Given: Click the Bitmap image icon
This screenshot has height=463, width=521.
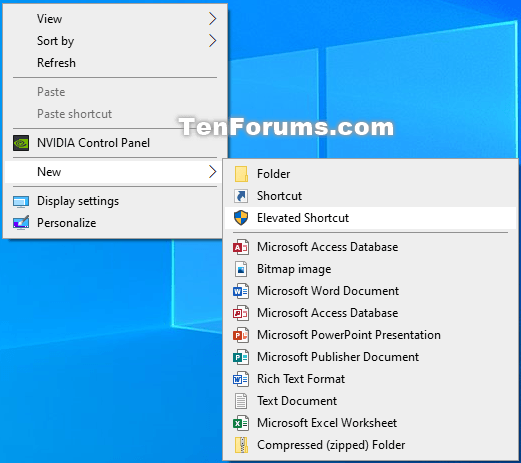Looking at the screenshot, I should click(241, 269).
